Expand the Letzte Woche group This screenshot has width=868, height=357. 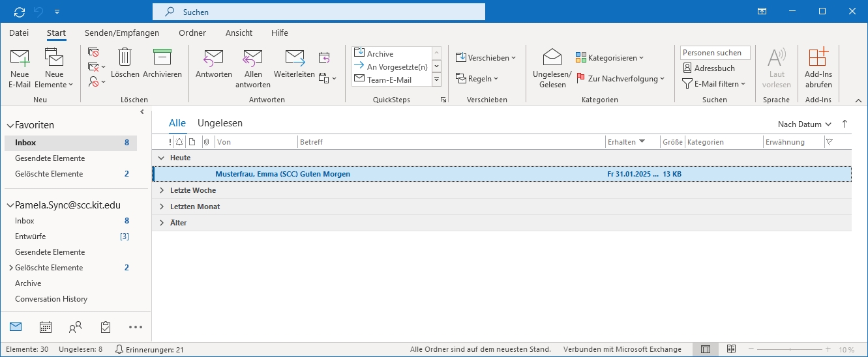(x=161, y=190)
